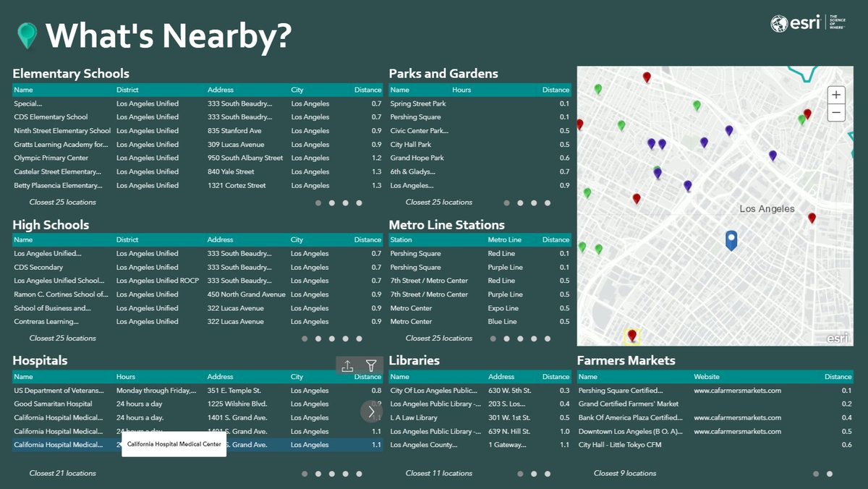This screenshot has height=489, width=868.
Task: Select US Department of Veterans hospital row
Action: pyautogui.click(x=197, y=391)
